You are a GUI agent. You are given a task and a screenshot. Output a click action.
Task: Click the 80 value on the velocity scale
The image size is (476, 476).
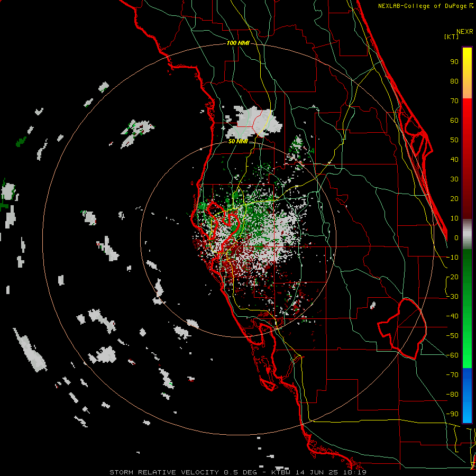click(x=454, y=81)
